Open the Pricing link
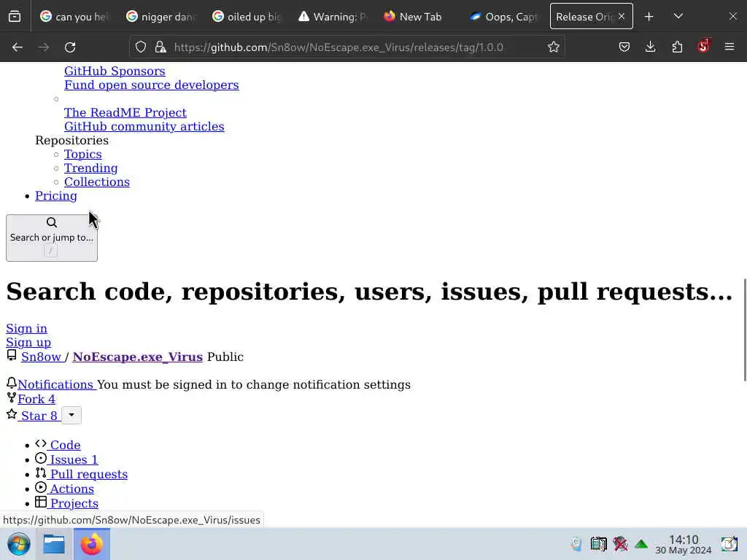Screen dimensions: 747x560 55,195
